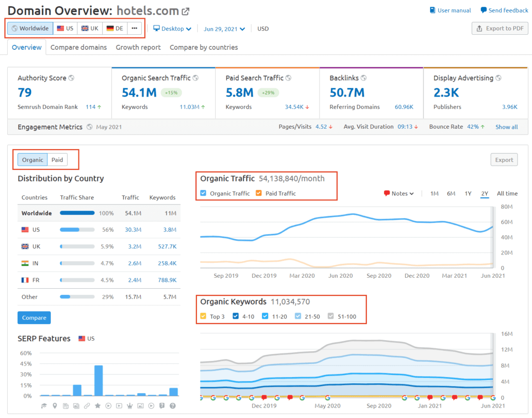The height and width of the screenshot is (418, 532).
Task: Set chart range to 1Y
Action: 468,194
